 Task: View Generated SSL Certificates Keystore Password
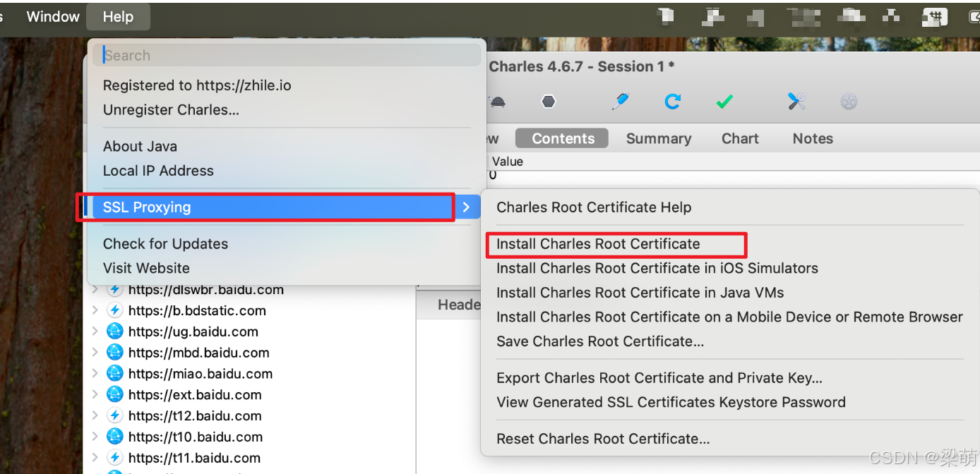[671, 402]
